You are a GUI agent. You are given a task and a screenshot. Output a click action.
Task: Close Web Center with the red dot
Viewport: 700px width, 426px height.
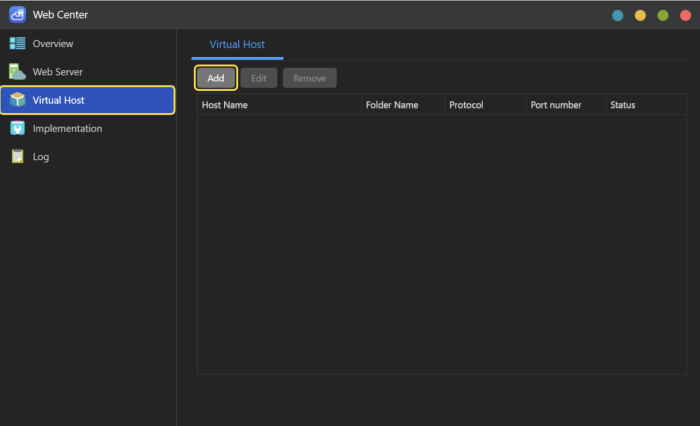click(x=684, y=15)
